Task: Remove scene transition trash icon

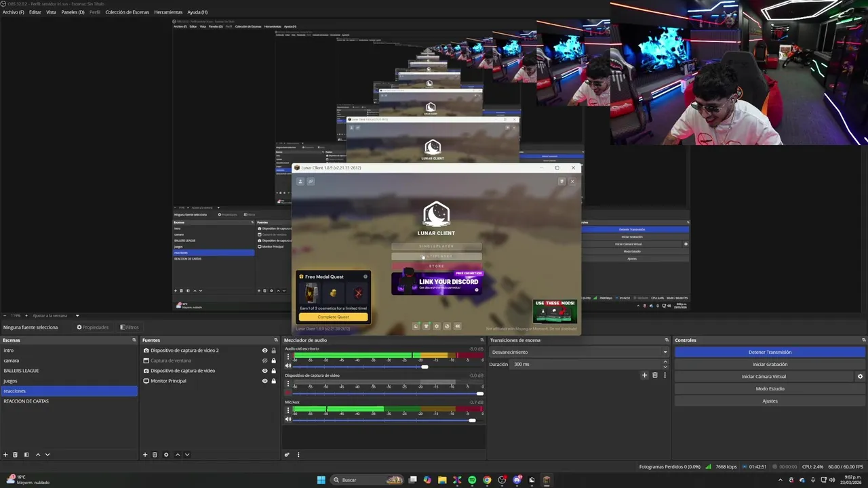Action: click(655, 375)
